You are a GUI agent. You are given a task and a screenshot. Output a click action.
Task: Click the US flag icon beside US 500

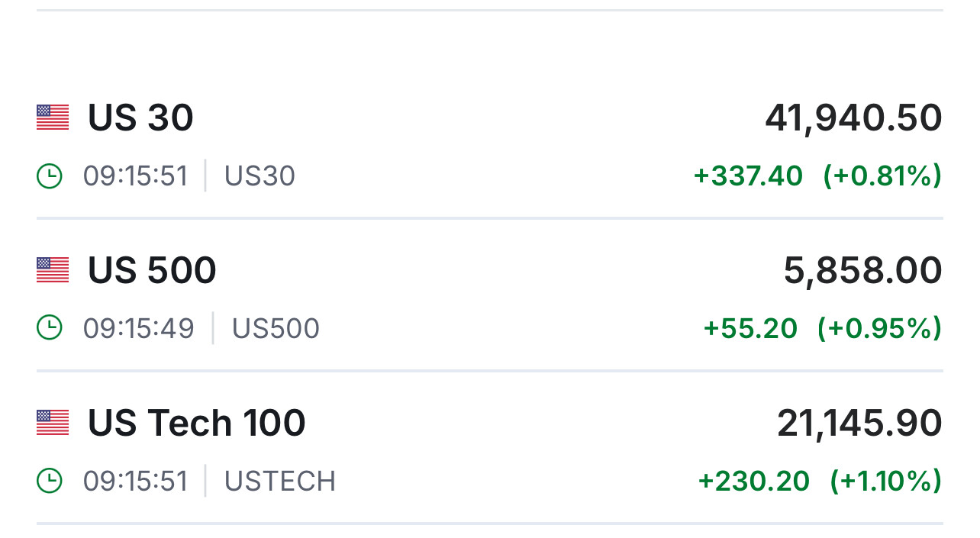click(53, 270)
